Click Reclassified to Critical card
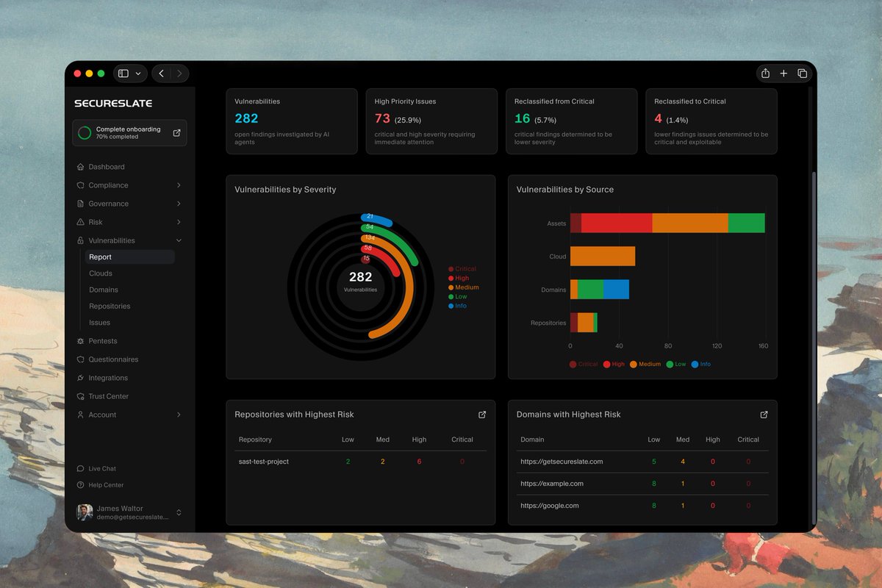This screenshot has width=882, height=588. (x=711, y=121)
